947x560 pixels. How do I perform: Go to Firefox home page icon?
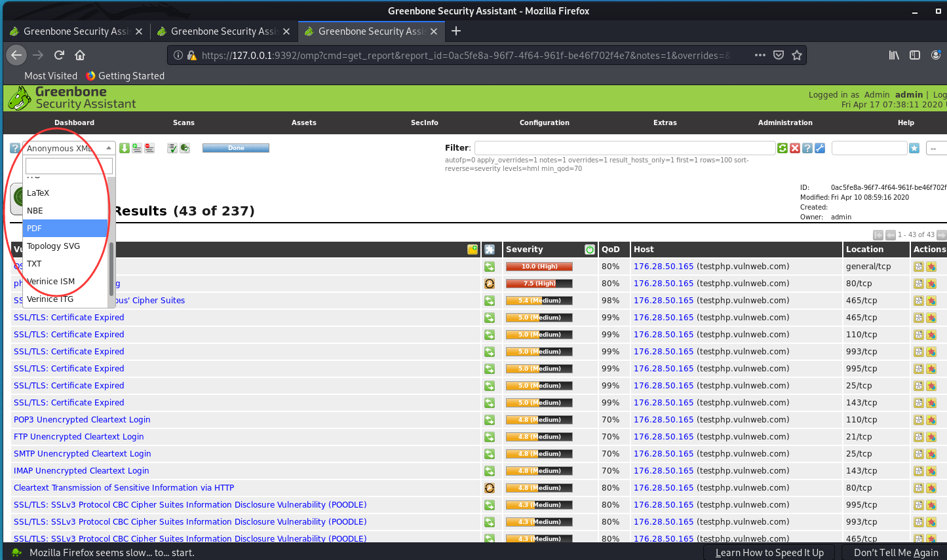[80, 55]
